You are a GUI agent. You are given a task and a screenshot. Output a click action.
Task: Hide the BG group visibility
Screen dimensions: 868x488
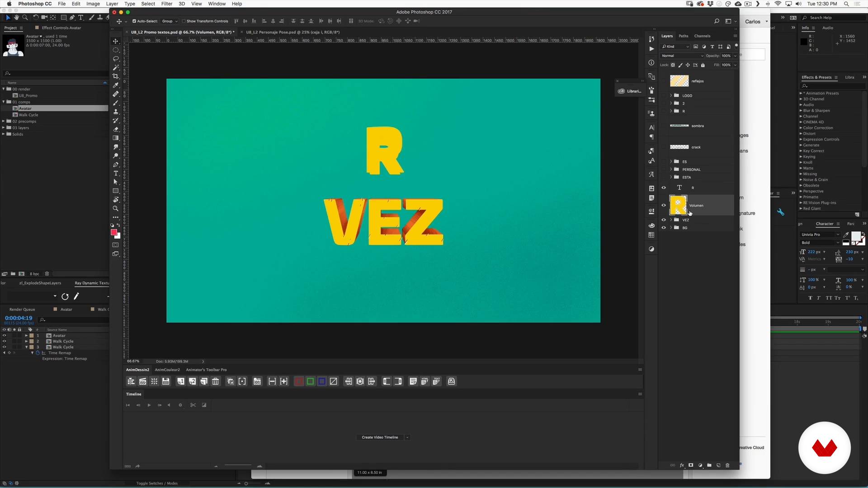point(664,228)
